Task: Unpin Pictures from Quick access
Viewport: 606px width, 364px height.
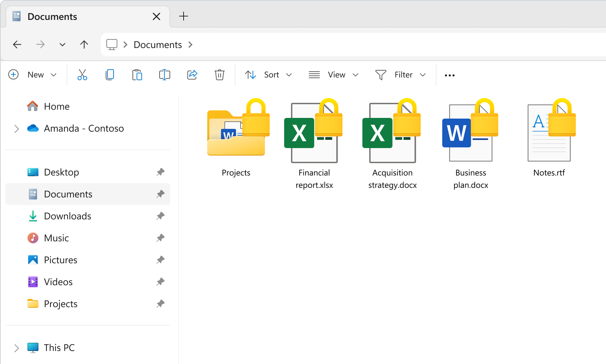Action: point(160,260)
